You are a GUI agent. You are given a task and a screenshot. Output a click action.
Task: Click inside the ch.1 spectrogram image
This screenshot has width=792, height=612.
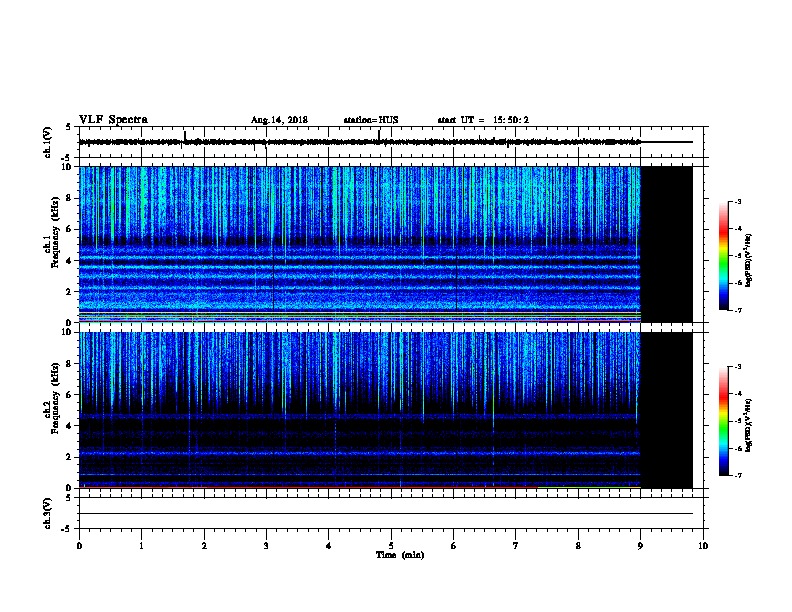point(360,244)
